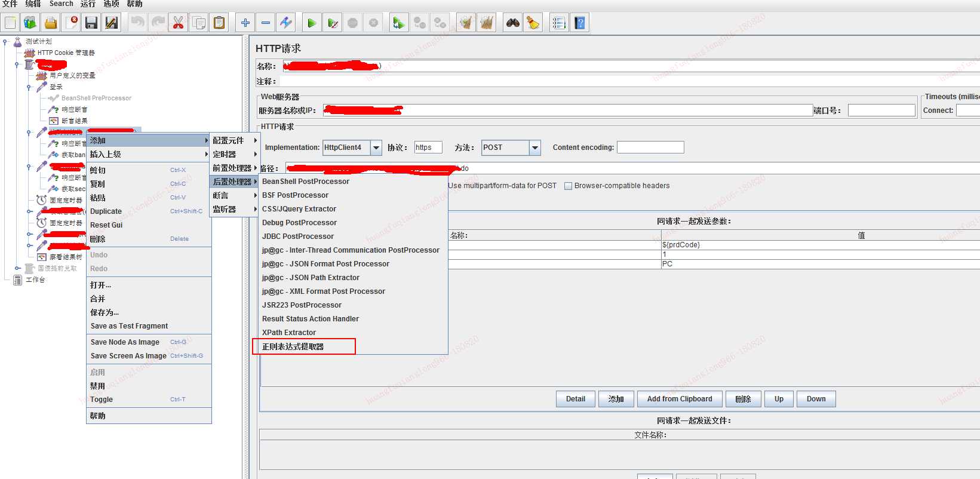
Task: Open the Function Helper dialog icon
Action: coord(559,23)
